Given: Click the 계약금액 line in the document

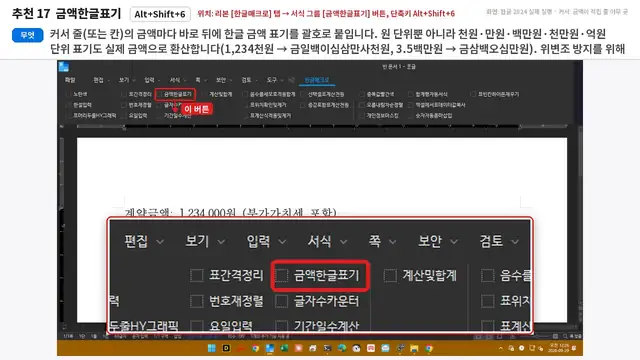Looking at the screenshot, I should pyautogui.click(x=231, y=213).
